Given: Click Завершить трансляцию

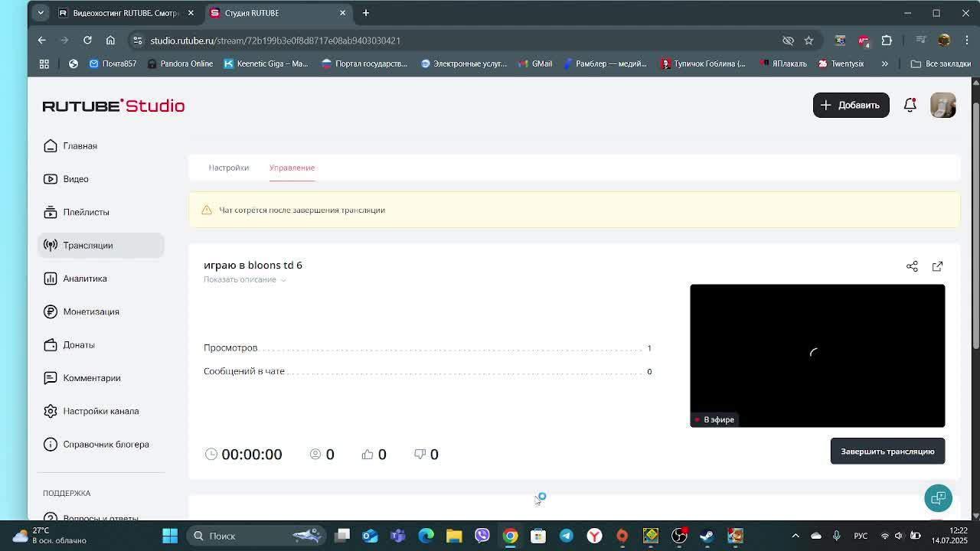Looking at the screenshot, I should pyautogui.click(x=887, y=452).
